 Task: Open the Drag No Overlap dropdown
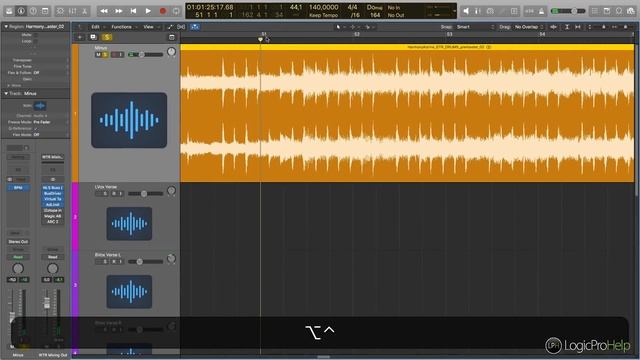pos(529,27)
